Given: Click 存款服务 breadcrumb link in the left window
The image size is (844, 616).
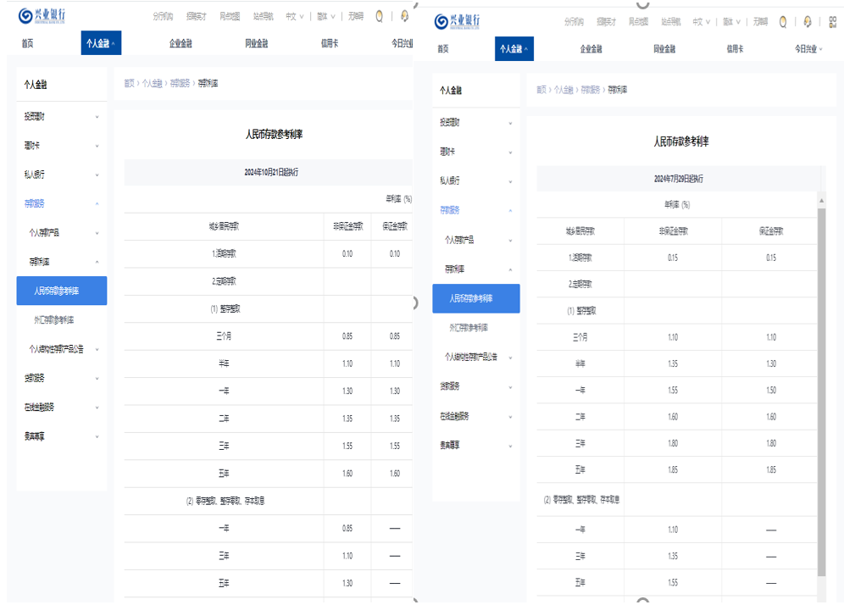Looking at the screenshot, I should [180, 83].
